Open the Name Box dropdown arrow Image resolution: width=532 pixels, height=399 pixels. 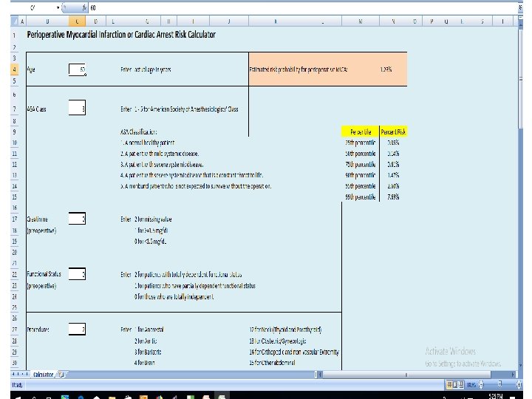[x=58, y=7]
